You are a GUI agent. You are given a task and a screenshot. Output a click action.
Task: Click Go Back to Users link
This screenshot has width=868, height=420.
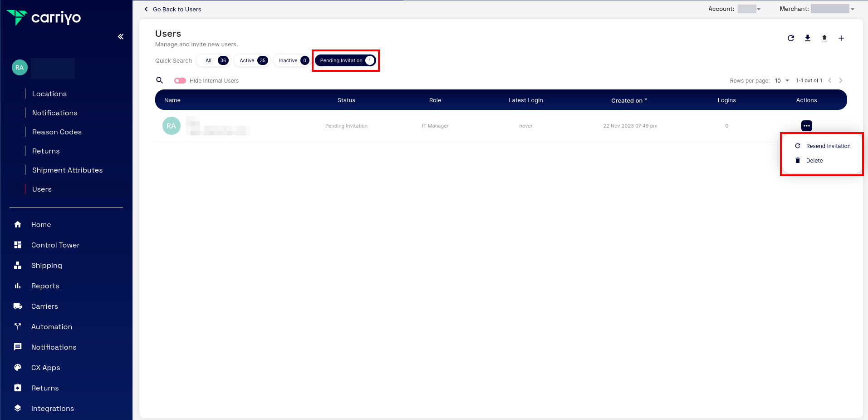177,9
